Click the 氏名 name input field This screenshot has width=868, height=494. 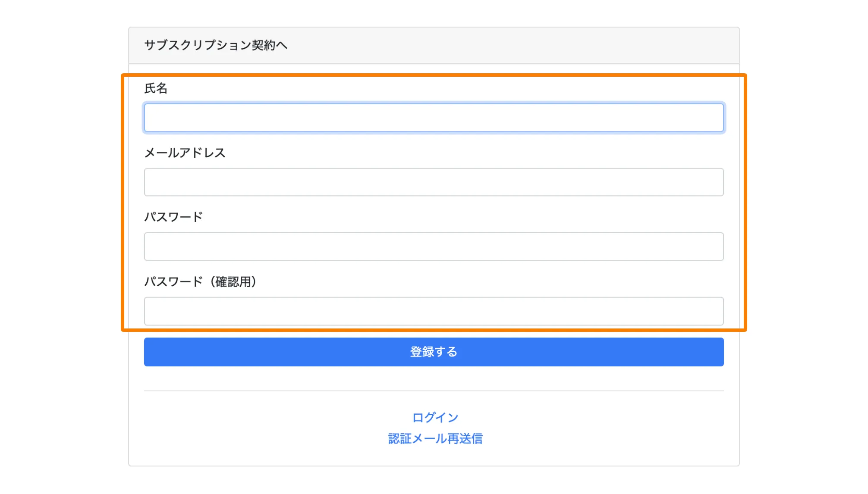(x=434, y=118)
